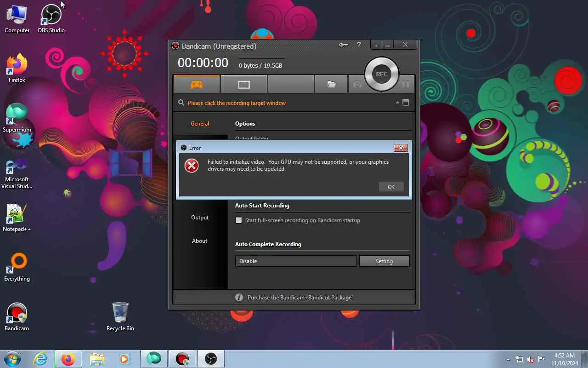588x368 pixels.
Task: Click the screenshot camera icon beside REC
Action: pyautogui.click(x=356, y=84)
